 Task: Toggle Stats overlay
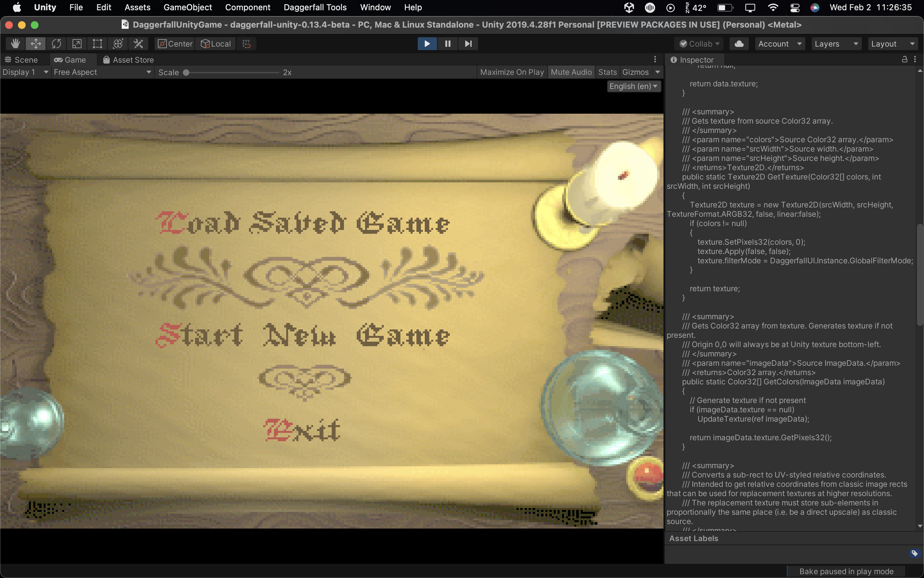tap(607, 72)
